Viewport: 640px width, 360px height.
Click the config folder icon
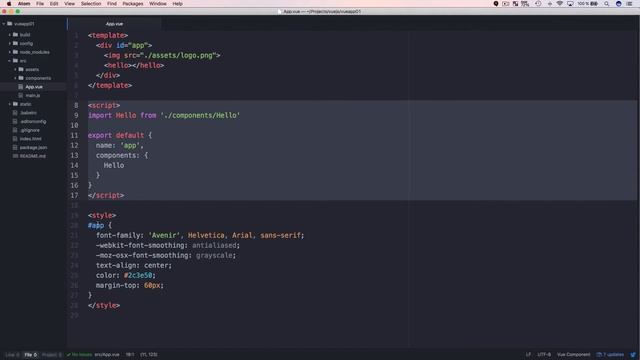pyautogui.click(x=16, y=43)
